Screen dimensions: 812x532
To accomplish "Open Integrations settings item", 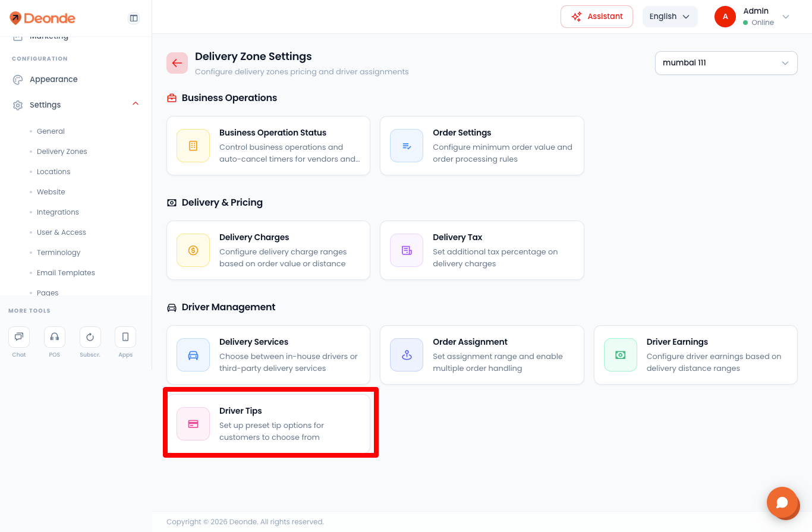I will point(58,212).
